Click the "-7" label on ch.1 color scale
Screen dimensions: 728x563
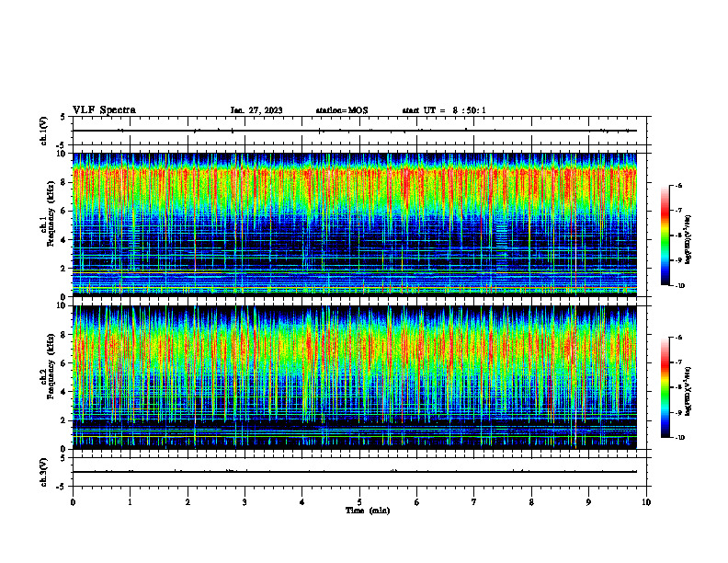[678, 211]
